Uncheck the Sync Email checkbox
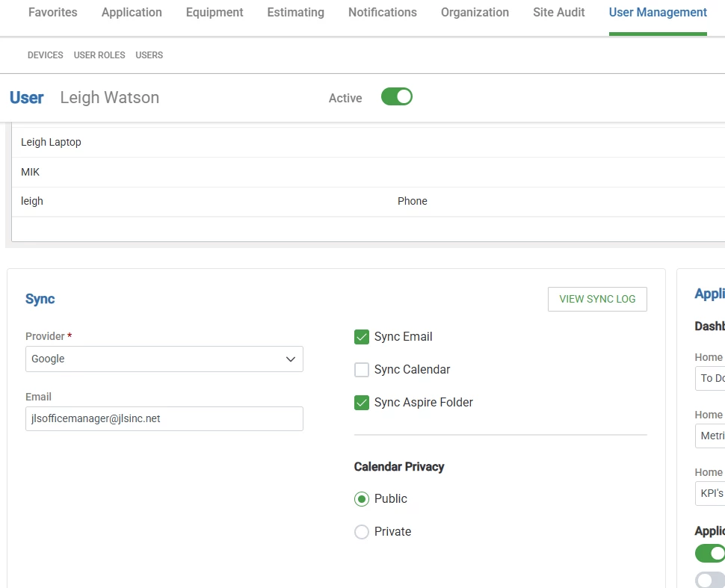 [362, 337]
